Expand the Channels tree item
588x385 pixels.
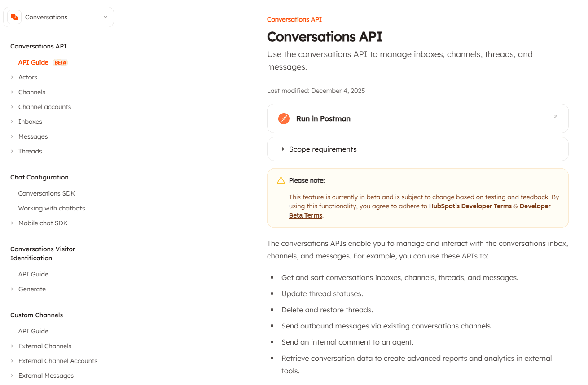coord(31,92)
